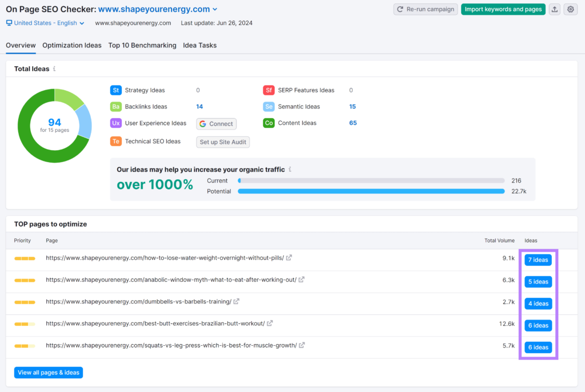Viewport: 585px width, 392px height.
Task: Click 6 ideas for squats-vs-leg-press page
Action: pos(538,347)
